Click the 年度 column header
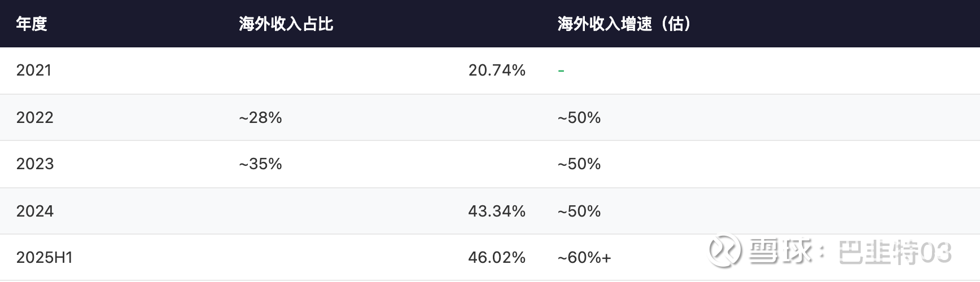This screenshot has height=282, width=980. 32,24
